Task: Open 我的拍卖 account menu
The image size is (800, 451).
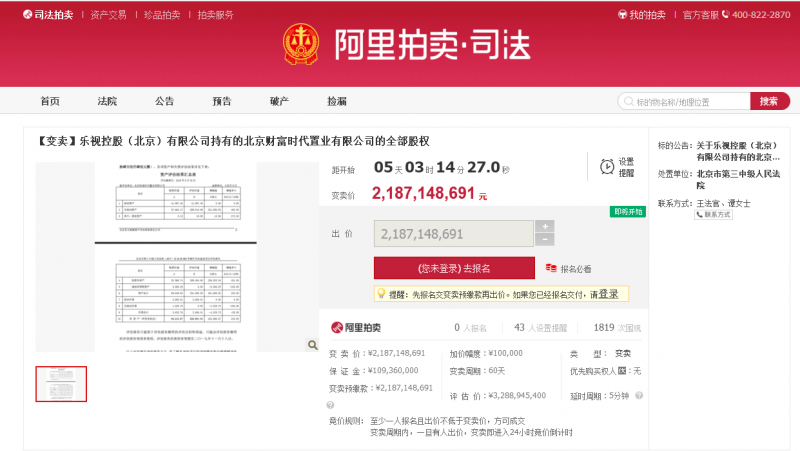Action: (642, 15)
